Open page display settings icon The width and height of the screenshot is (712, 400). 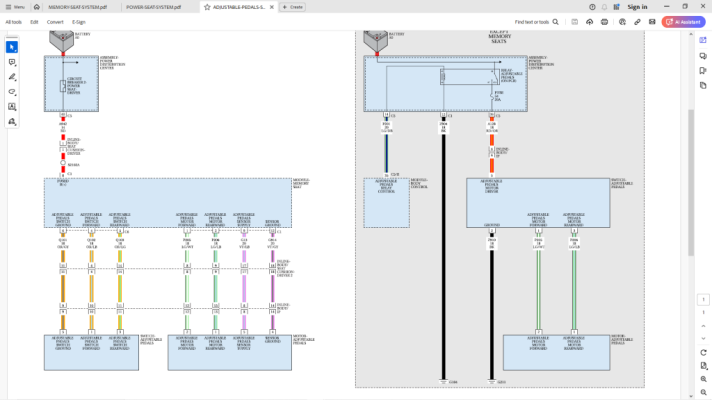tap(703, 366)
